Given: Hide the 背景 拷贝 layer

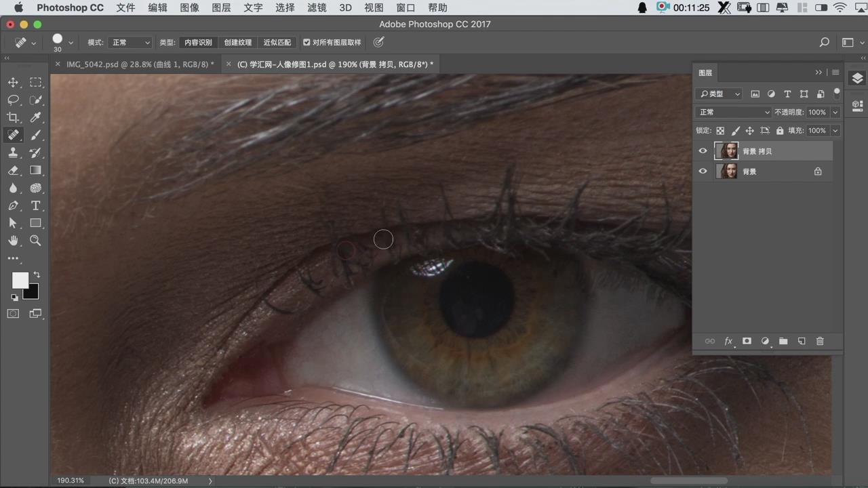Looking at the screenshot, I should [x=703, y=151].
